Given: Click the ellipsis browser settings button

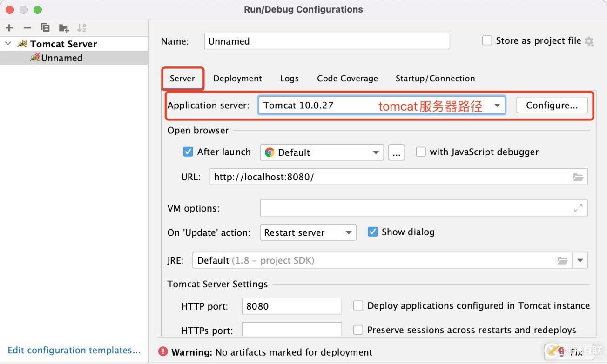Looking at the screenshot, I should point(396,152).
